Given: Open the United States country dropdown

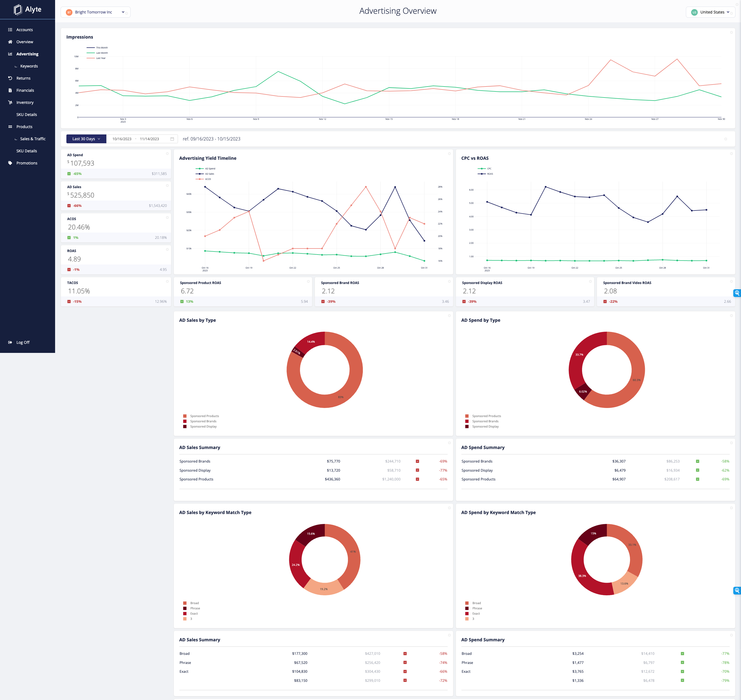Looking at the screenshot, I should pos(710,12).
